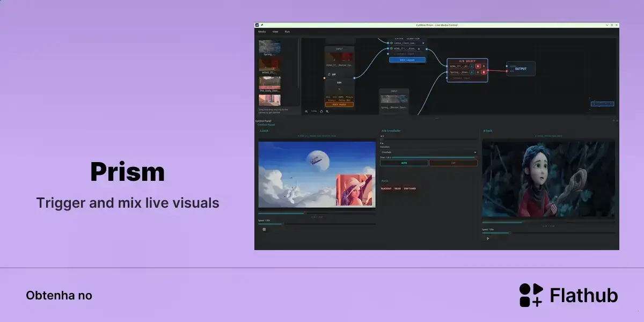Viewport: 644px width, 322px height.
Task: Click the CUT transition button
Action: point(453,163)
